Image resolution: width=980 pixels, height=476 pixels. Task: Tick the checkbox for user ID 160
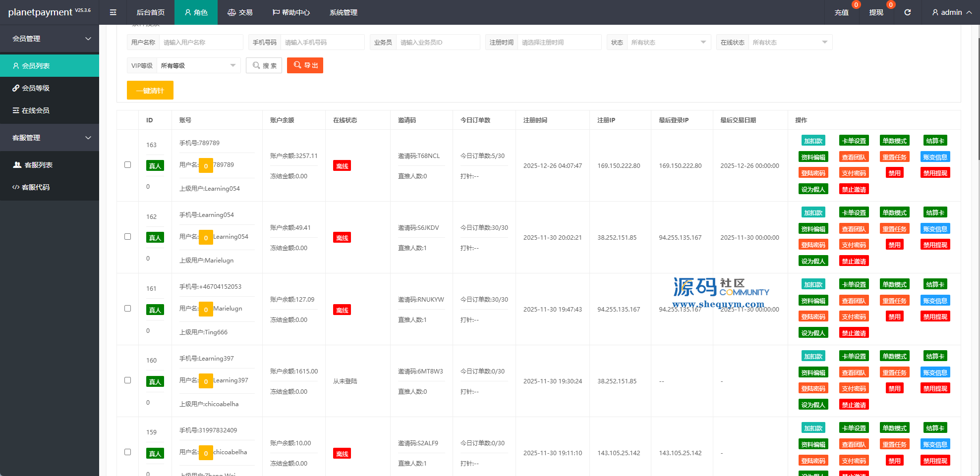[x=127, y=380]
